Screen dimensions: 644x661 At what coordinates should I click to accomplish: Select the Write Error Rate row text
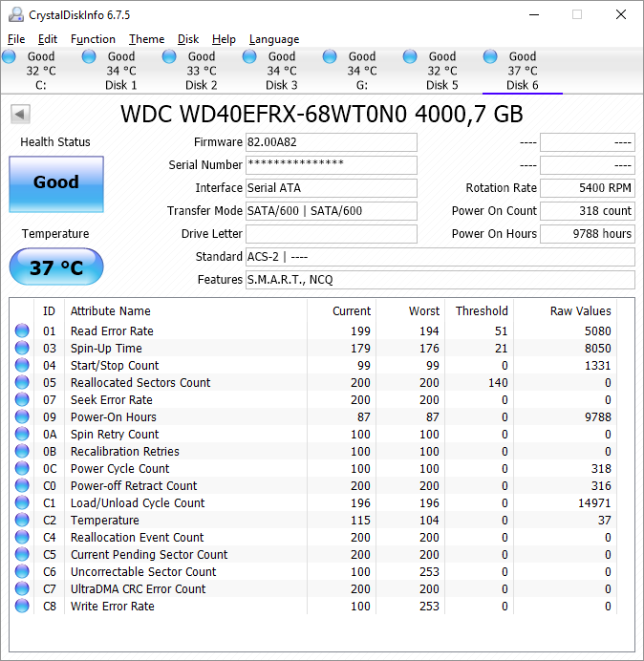tap(112, 607)
